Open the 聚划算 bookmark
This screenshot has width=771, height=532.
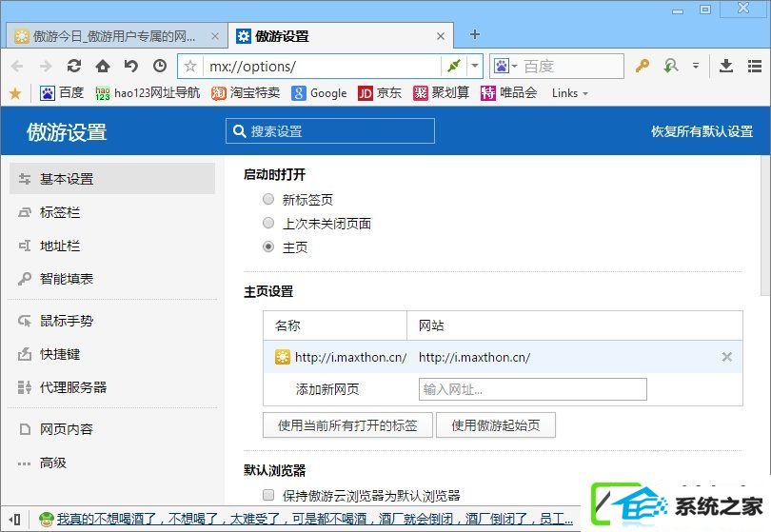tap(441, 93)
